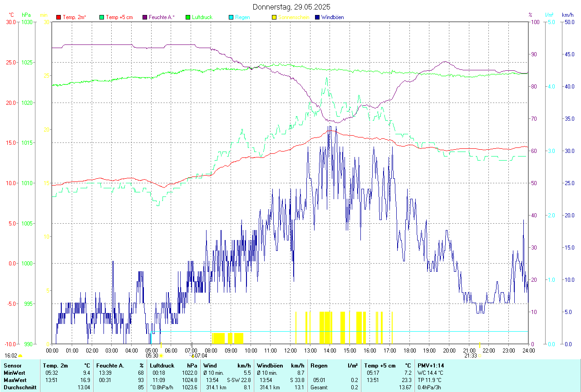Click the 'Feuchte A.' table column header
The height and width of the screenshot is (392, 581).
(x=110, y=366)
